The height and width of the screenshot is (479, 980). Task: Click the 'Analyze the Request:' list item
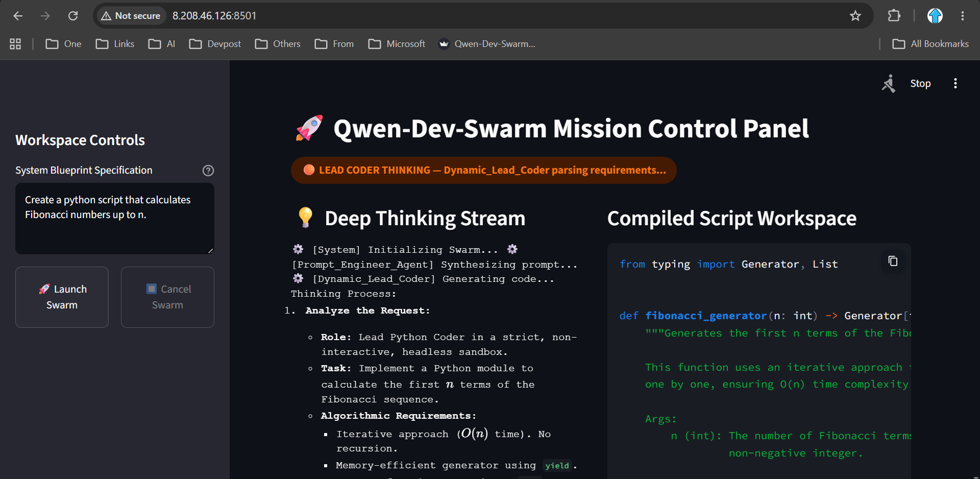click(367, 310)
